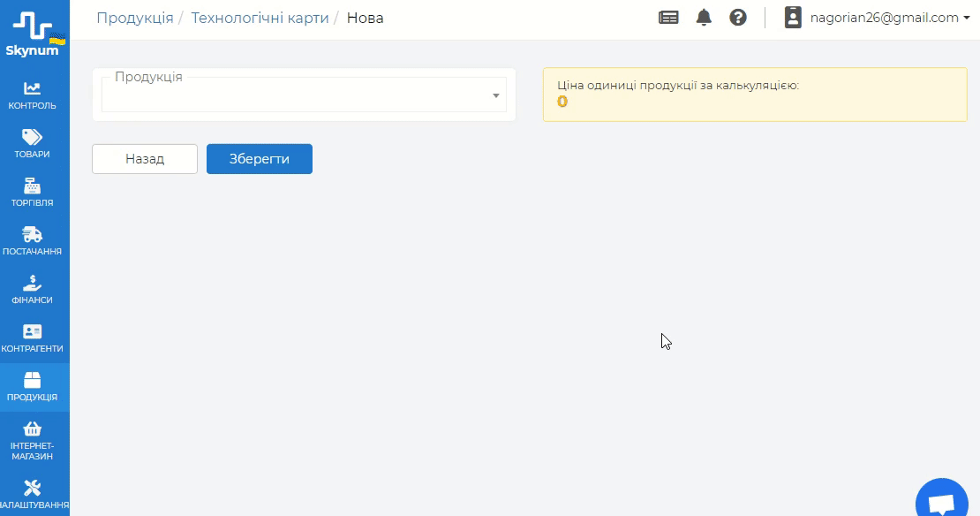
Task: Open the Інтернет-магазин basket section
Action: (x=32, y=441)
